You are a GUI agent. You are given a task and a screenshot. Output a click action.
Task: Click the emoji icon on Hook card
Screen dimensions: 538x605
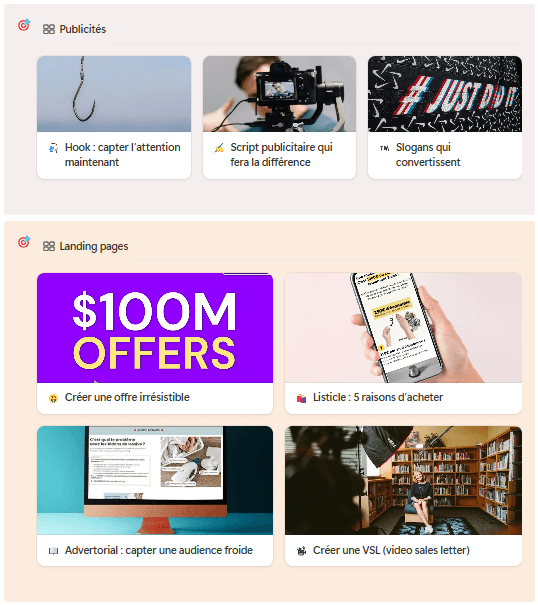pyautogui.click(x=53, y=148)
